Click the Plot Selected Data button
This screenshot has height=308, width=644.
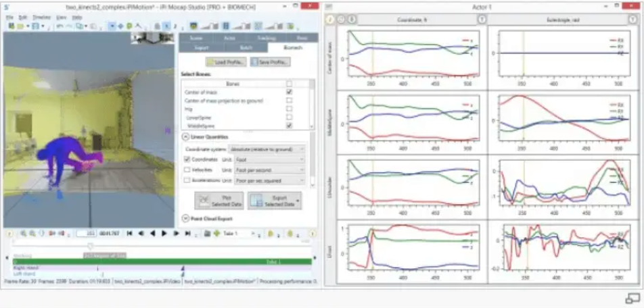pyautogui.click(x=218, y=200)
